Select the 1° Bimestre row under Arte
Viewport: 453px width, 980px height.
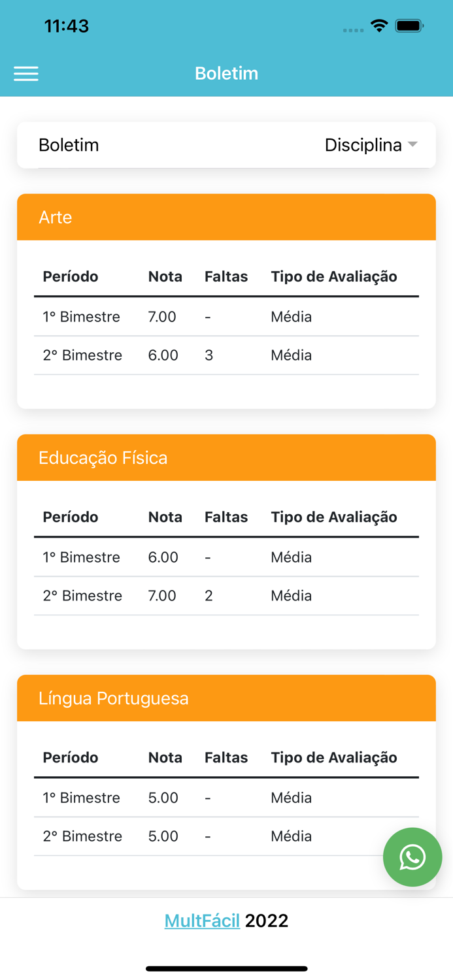pyautogui.click(x=81, y=317)
